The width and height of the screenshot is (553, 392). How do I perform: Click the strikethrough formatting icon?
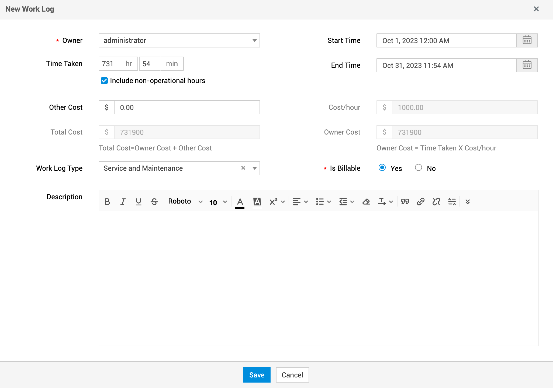click(x=154, y=202)
